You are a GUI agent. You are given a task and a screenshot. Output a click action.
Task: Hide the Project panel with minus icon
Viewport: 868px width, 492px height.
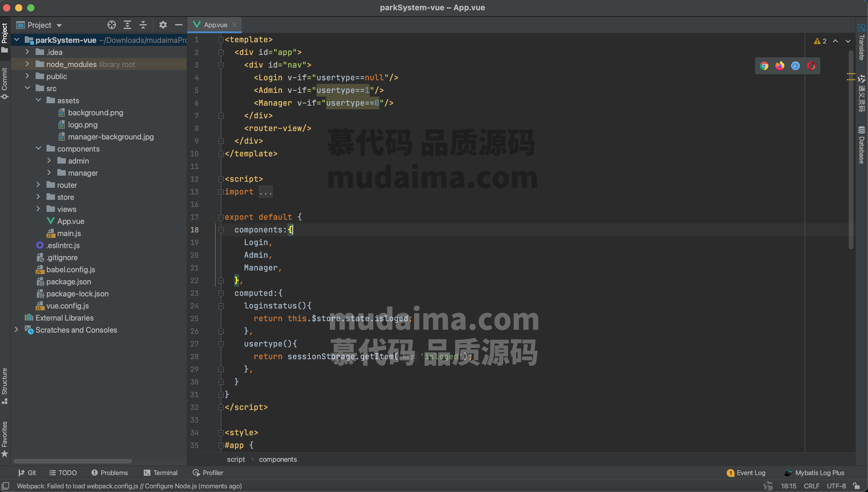(x=179, y=25)
